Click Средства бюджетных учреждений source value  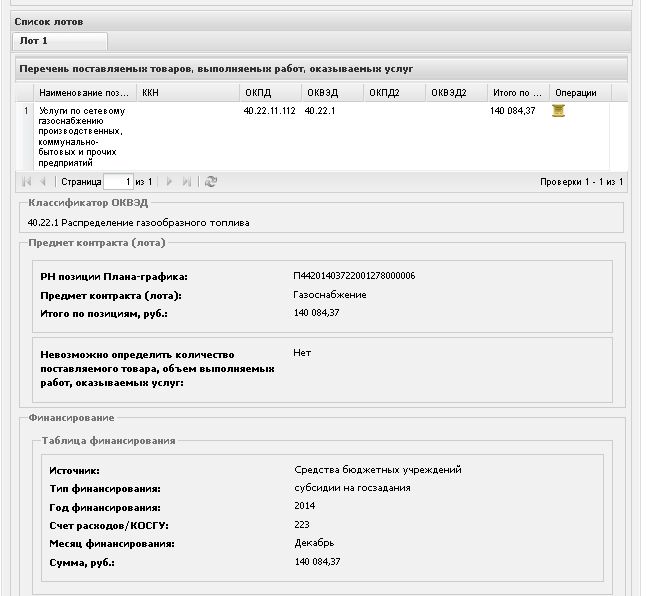point(378,470)
